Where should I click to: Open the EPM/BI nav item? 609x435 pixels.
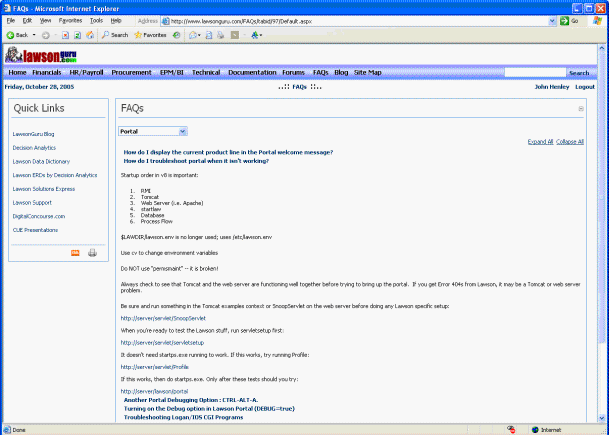(x=171, y=73)
